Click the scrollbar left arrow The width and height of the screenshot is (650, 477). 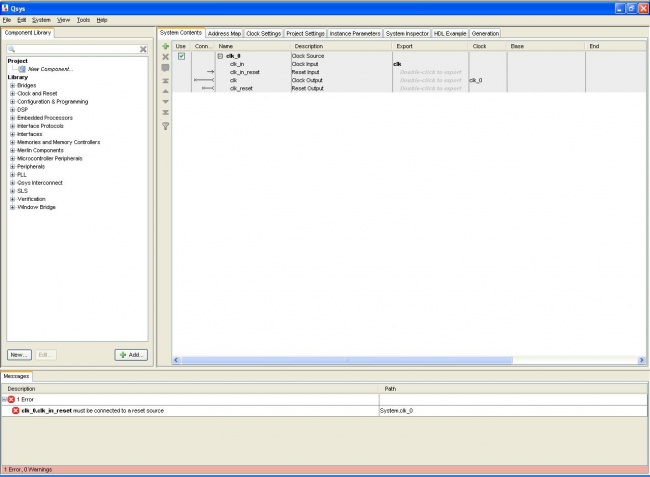(176, 360)
